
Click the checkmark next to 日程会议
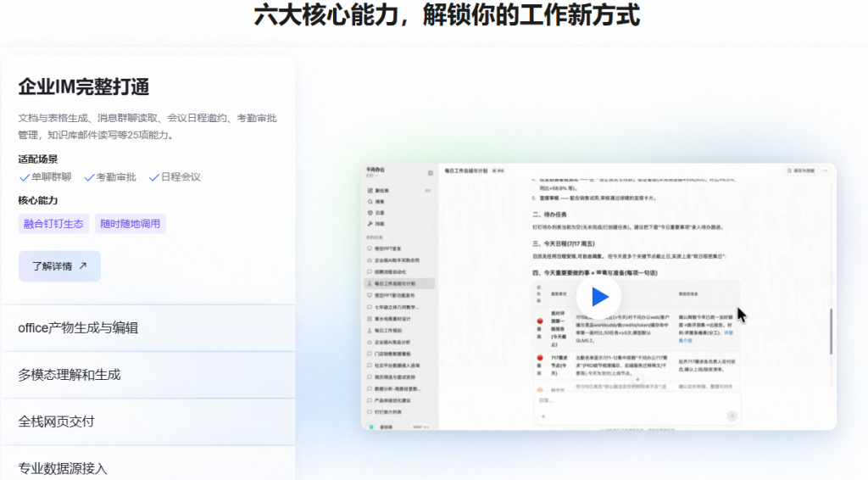[154, 177]
